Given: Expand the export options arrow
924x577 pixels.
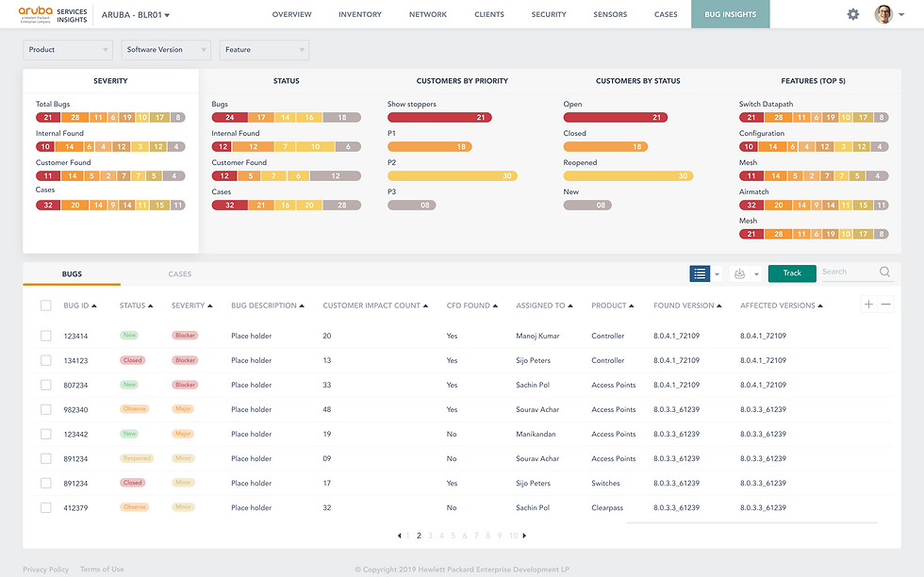Looking at the screenshot, I should pyautogui.click(x=756, y=274).
